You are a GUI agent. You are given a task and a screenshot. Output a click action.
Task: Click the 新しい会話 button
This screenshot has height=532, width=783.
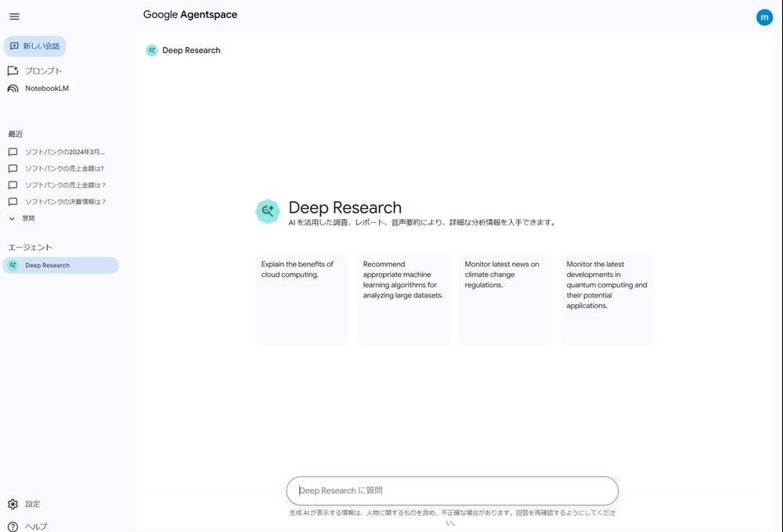(x=34, y=46)
